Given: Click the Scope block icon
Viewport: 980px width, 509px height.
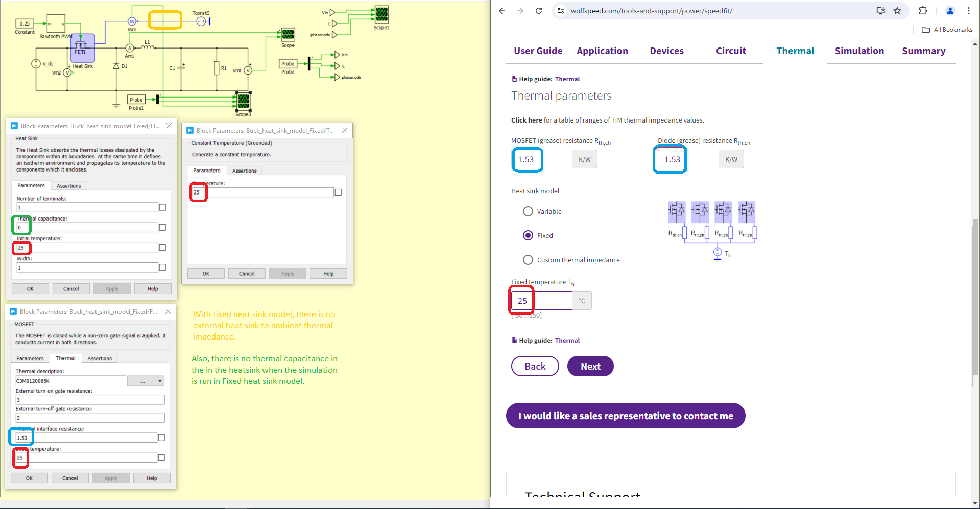Looking at the screenshot, I should (x=288, y=35).
